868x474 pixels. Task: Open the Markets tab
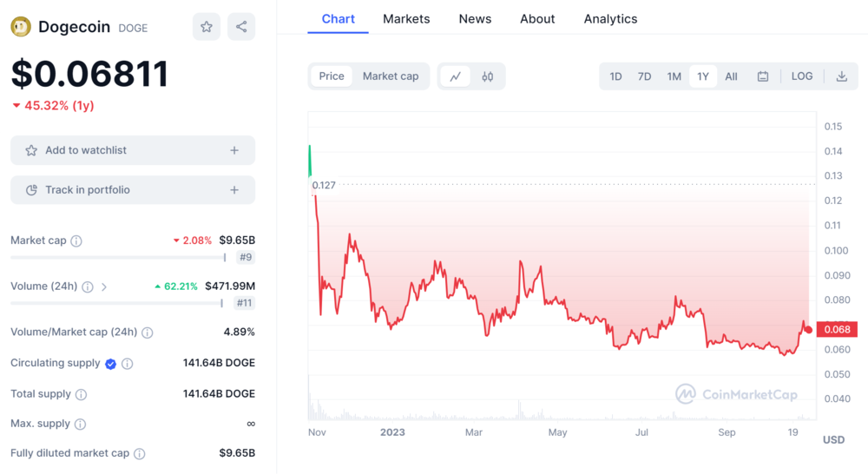(x=406, y=19)
